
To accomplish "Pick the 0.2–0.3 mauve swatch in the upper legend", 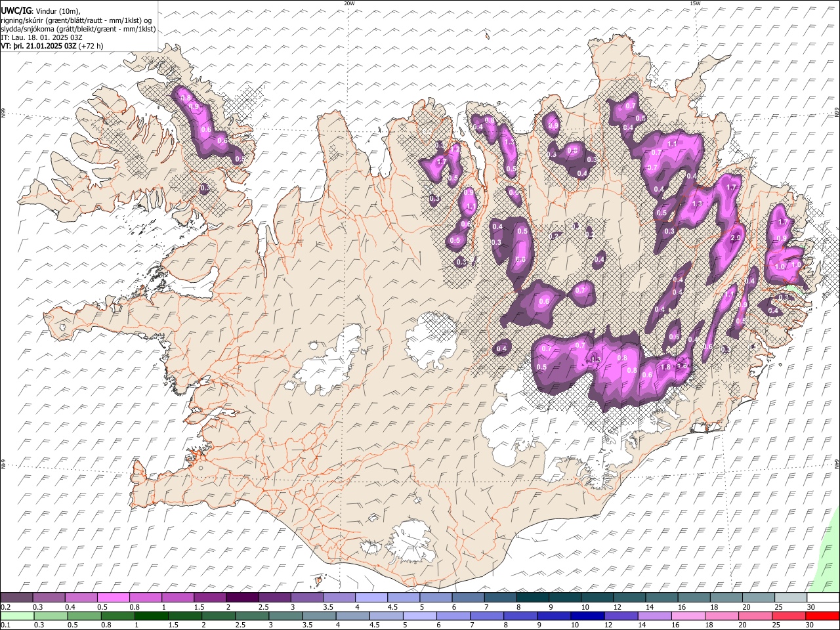I will 16,597.
